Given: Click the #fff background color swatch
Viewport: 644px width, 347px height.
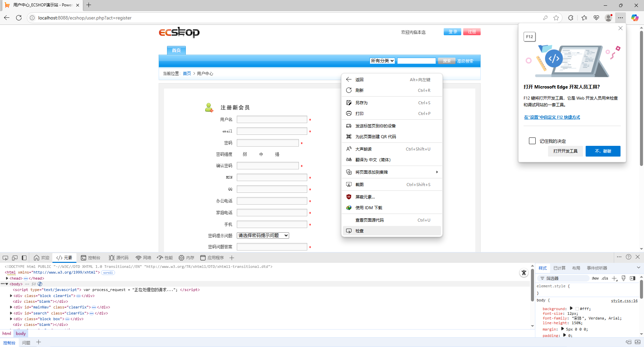Looking at the screenshot, I should pyautogui.click(x=577, y=309).
